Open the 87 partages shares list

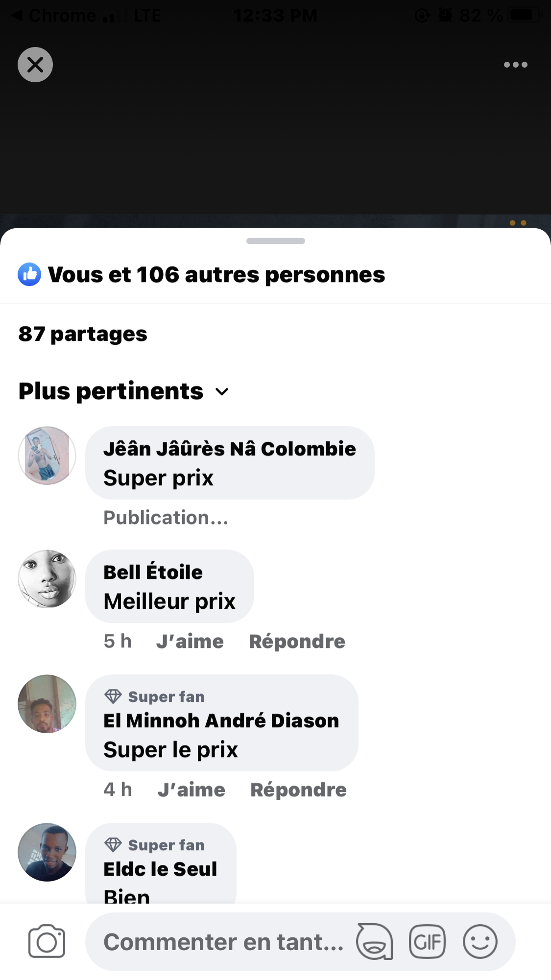point(83,334)
